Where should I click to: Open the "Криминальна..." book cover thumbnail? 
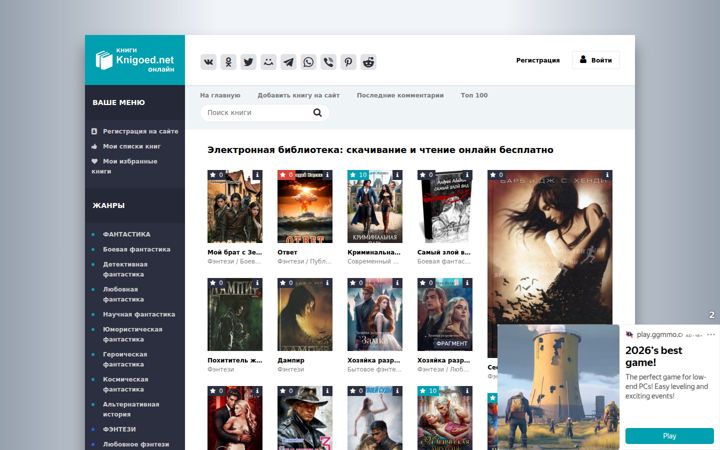coord(375,207)
